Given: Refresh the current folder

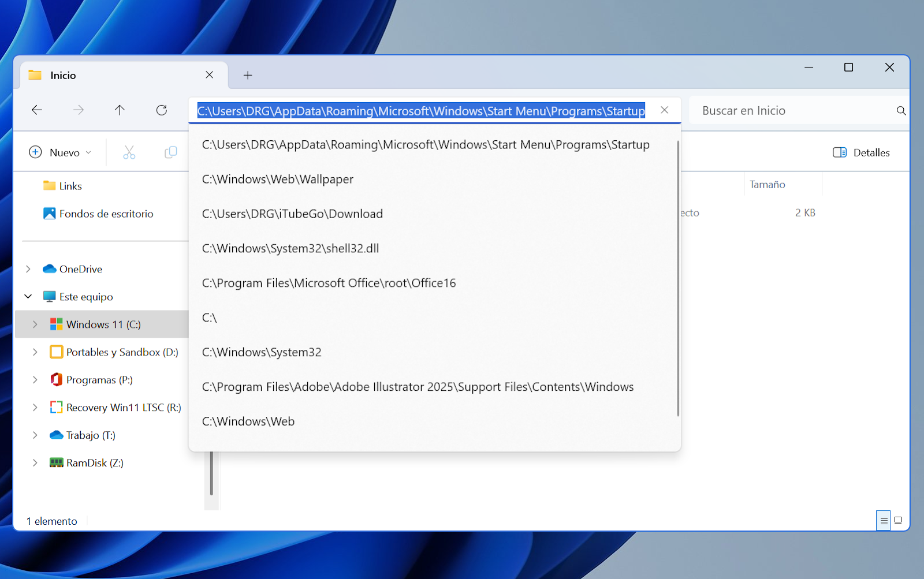Looking at the screenshot, I should [x=162, y=110].
